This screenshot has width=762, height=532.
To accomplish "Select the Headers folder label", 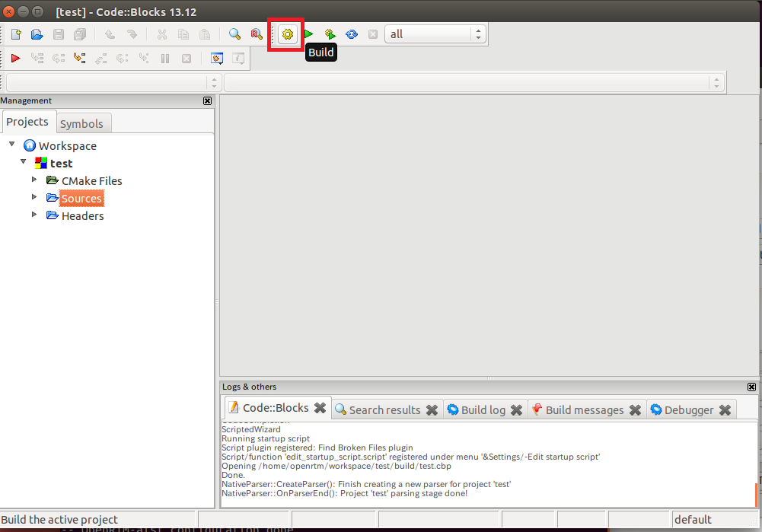I will (83, 215).
